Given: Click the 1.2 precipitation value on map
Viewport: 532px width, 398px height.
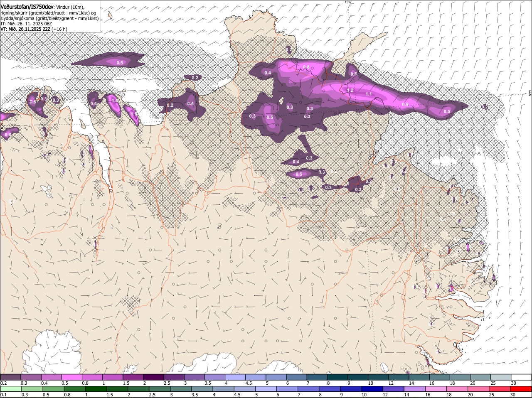Looking at the screenshot, I should pyautogui.click(x=350, y=90).
